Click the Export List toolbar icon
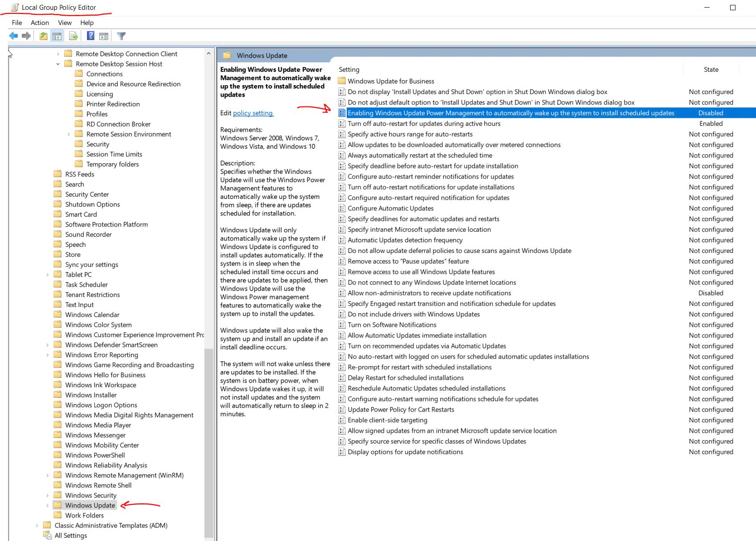 coord(74,36)
